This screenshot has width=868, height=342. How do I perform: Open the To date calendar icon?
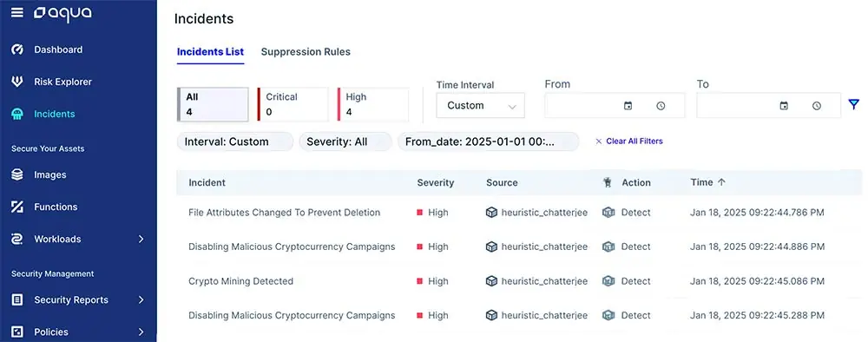click(784, 106)
